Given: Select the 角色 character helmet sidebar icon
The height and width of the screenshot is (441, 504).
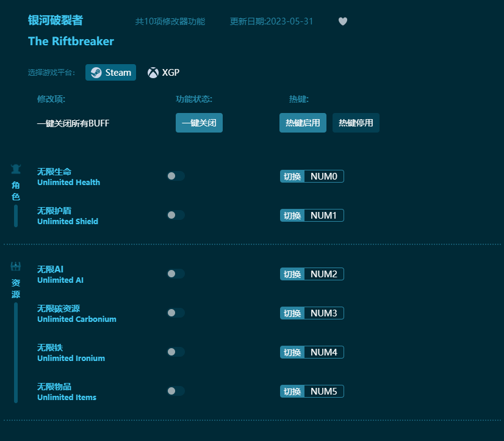Looking at the screenshot, I should point(15,168).
